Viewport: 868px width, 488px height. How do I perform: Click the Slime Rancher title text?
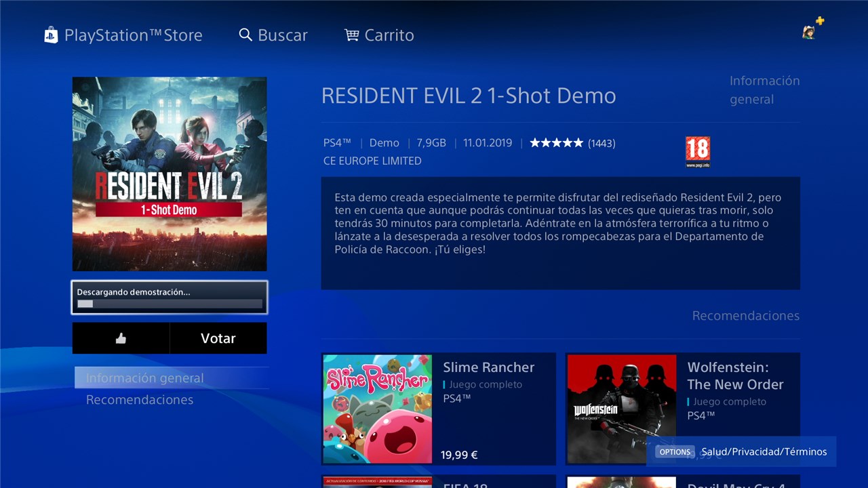click(x=489, y=367)
